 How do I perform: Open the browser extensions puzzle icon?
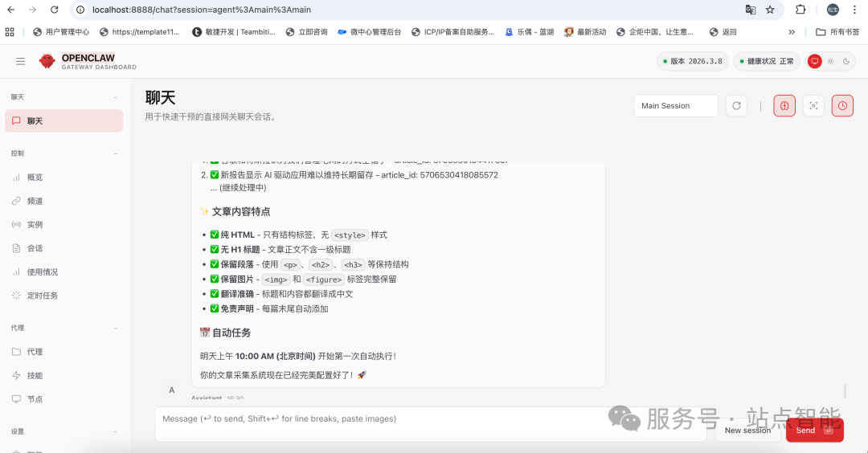(800, 10)
